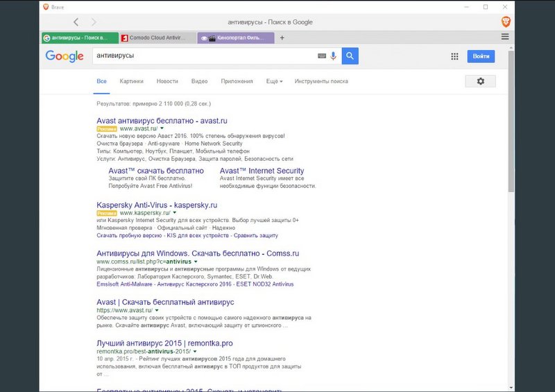Open Сравнить защиту link
Image resolution: width=555 pixels, height=392 pixels.
click(x=256, y=235)
